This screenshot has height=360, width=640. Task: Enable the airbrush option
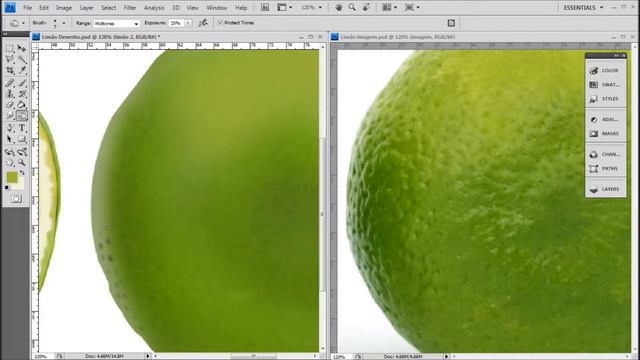[x=203, y=23]
